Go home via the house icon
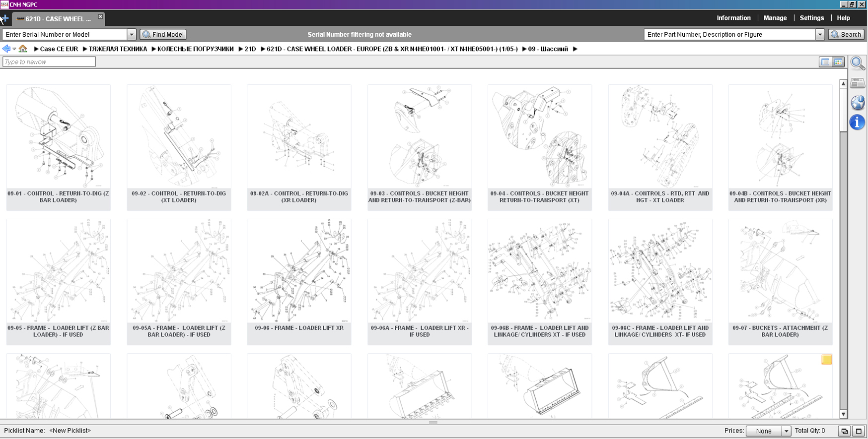 tap(23, 49)
